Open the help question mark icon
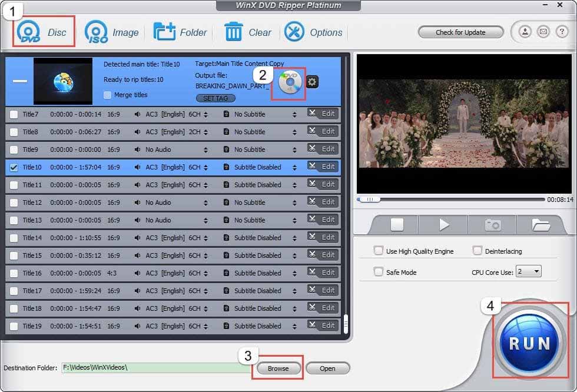The image size is (577, 392). [x=562, y=32]
